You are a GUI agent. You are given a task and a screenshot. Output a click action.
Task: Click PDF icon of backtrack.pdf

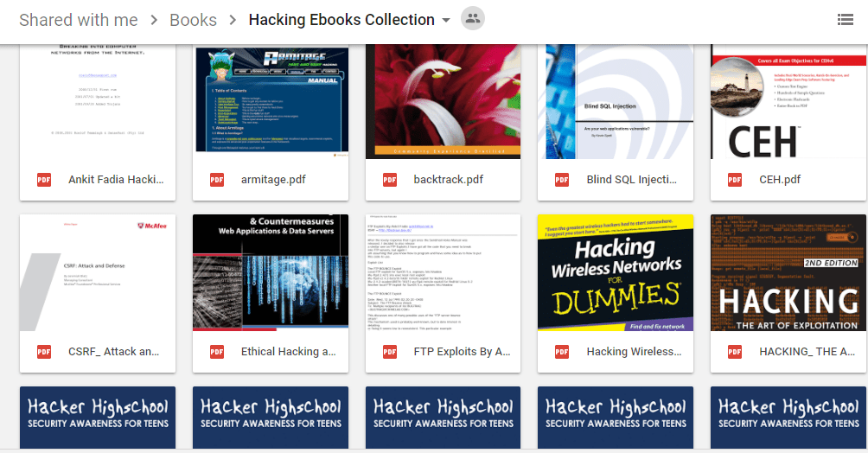pos(390,180)
